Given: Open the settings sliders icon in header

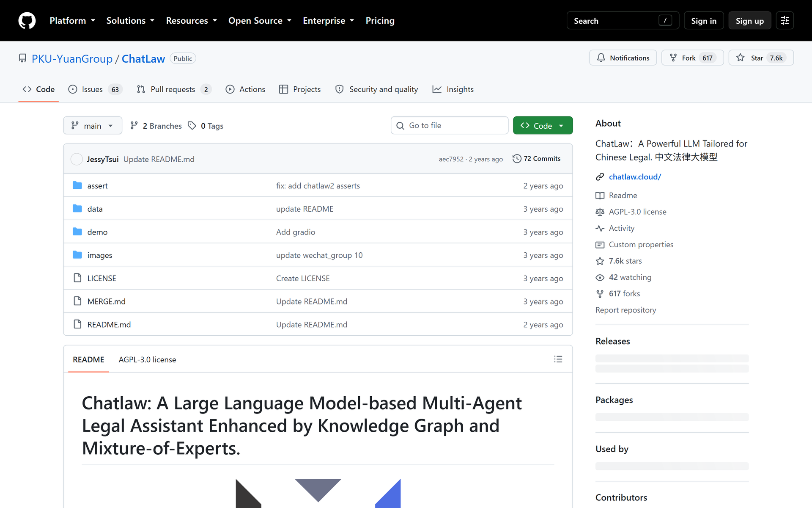Looking at the screenshot, I should pos(785,20).
